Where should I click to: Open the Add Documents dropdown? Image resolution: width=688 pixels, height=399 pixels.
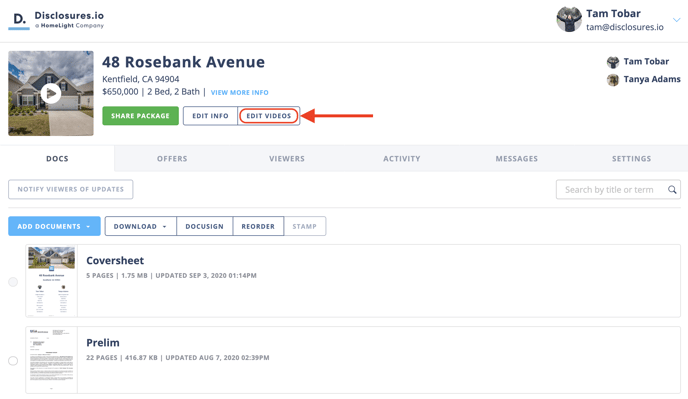click(x=54, y=226)
